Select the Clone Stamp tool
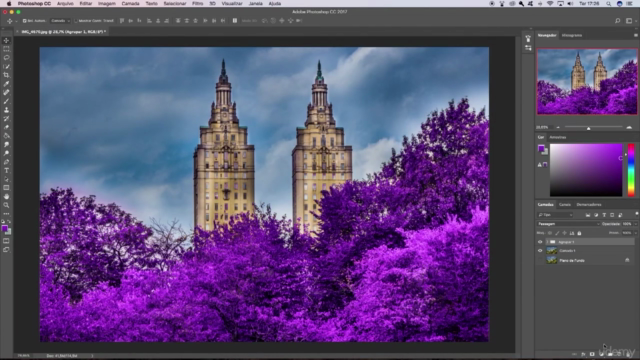640x360 pixels. 6,110
